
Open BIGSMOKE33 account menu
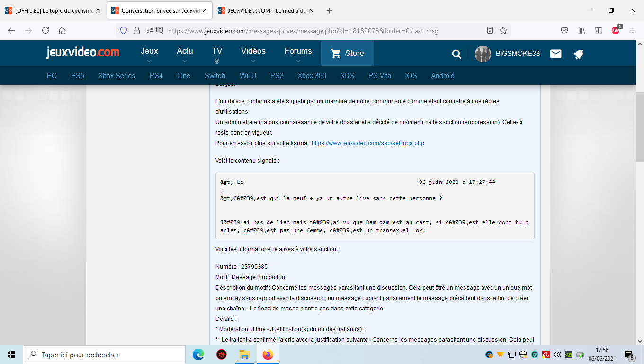(x=518, y=54)
